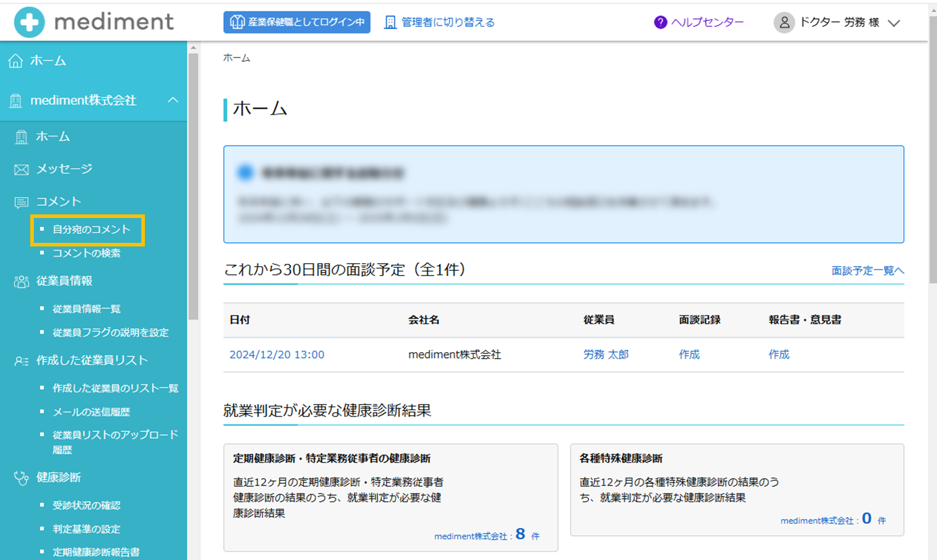Open 従業員情報一覧 in the sidebar
Screen dimensions: 937x560
[86, 309]
